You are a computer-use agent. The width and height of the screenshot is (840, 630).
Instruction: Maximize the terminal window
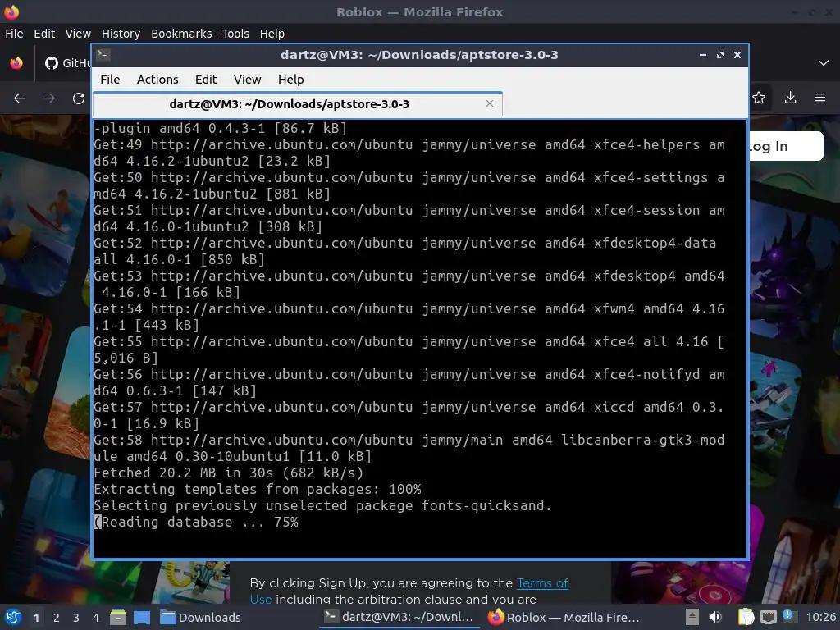[720, 55]
